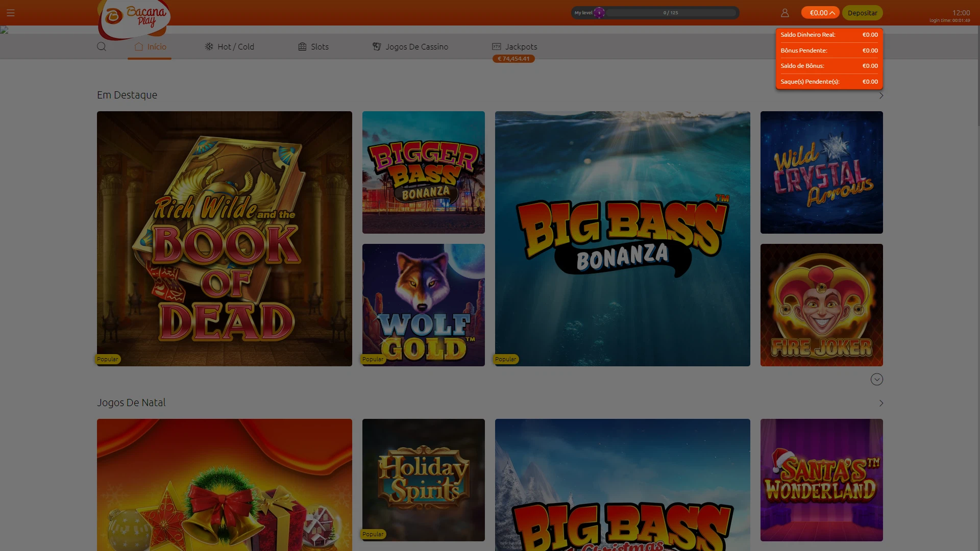Open the Jackpots tab
This screenshot has height=551, width=980.
click(514, 46)
